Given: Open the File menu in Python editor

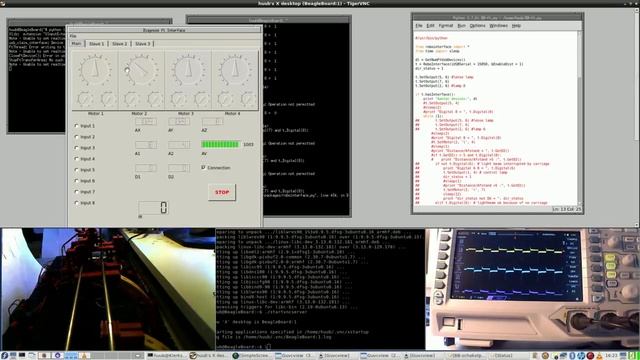Looking at the screenshot, I should click(x=419, y=26).
